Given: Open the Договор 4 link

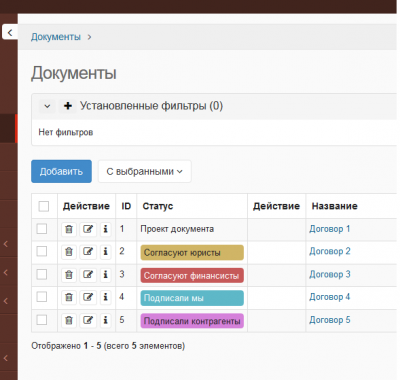Looking at the screenshot, I should pyautogui.click(x=330, y=297).
